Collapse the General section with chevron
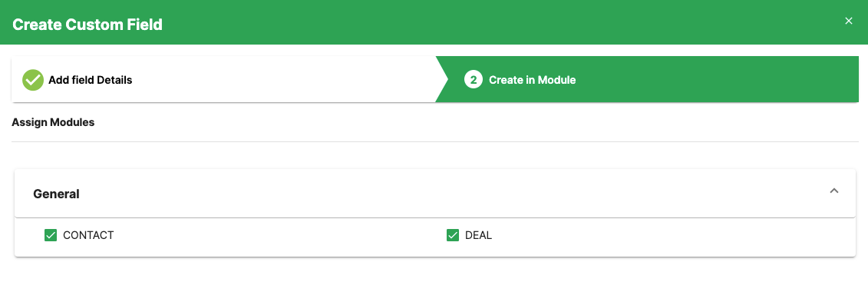Screen dimensions: 868x292 pos(834,191)
